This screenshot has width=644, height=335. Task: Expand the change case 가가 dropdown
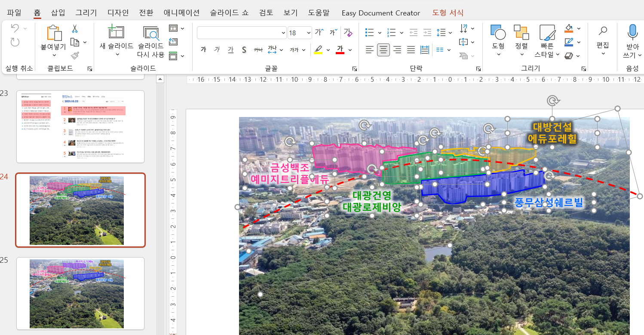304,50
